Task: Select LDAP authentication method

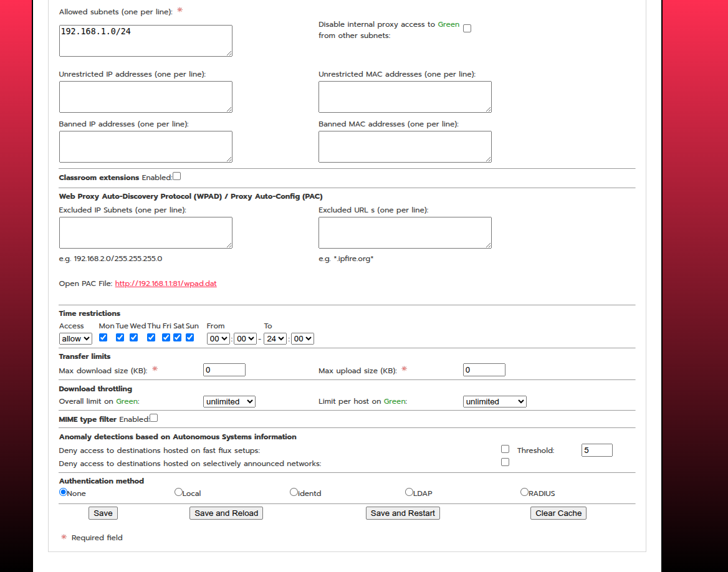Action: [x=409, y=492]
